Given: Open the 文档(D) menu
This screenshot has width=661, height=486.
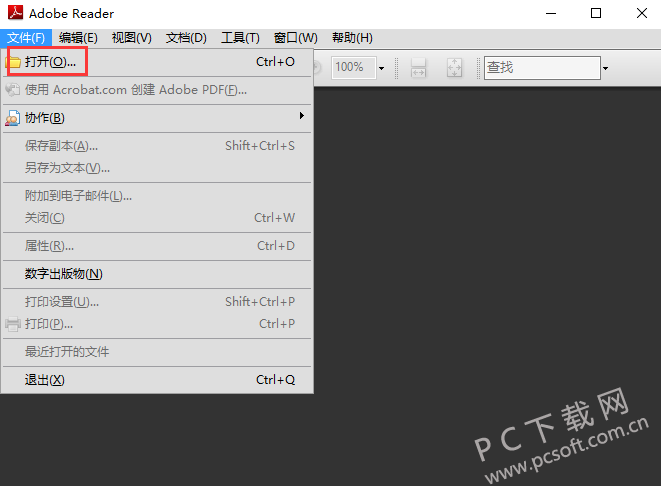Looking at the screenshot, I should tap(186, 38).
